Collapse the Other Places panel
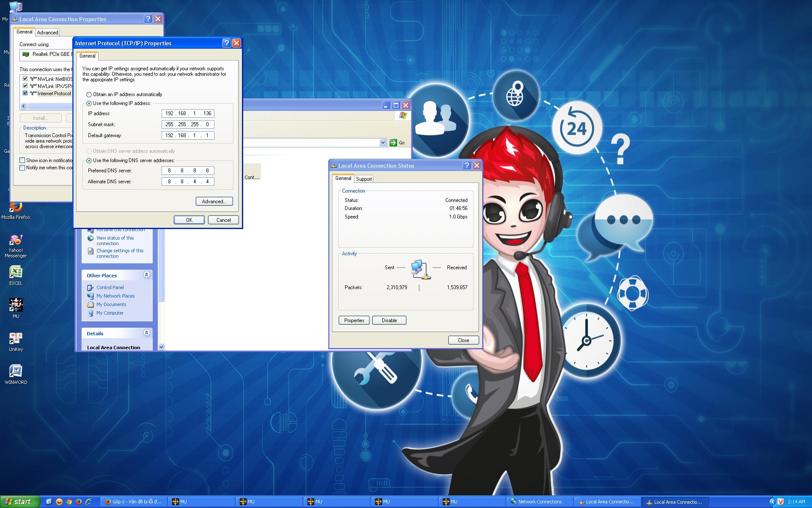The image size is (812, 508). 146,275
